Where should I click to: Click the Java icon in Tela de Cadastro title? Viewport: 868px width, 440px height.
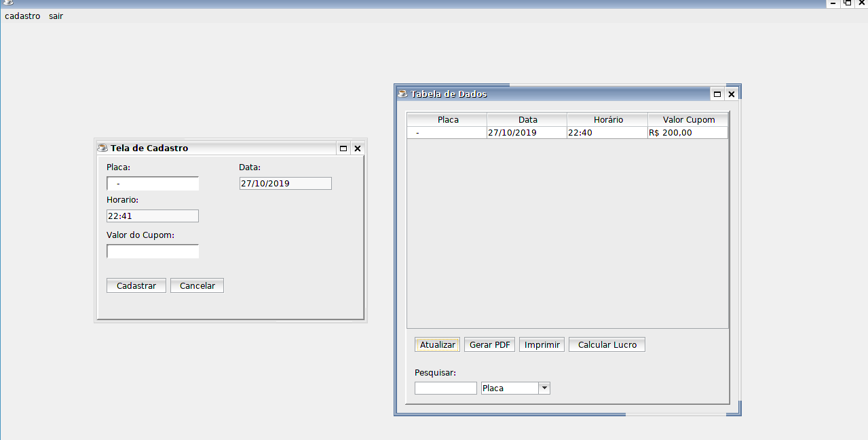(x=102, y=148)
